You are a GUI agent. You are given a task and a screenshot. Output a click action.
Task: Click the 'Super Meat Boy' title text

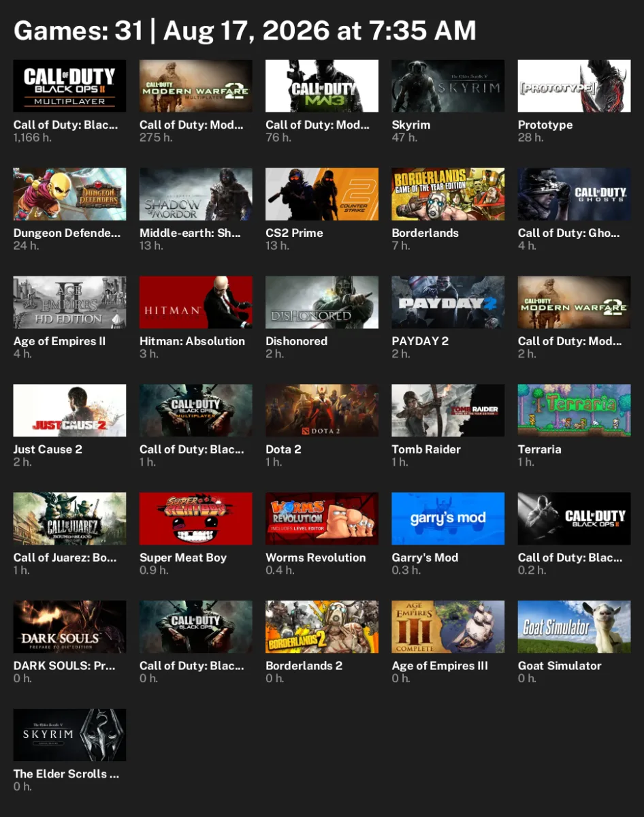point(183,558)
